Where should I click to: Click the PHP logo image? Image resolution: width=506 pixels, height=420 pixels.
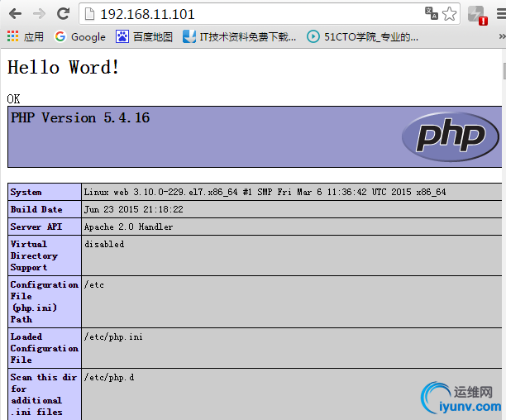(x=450, y=136)
